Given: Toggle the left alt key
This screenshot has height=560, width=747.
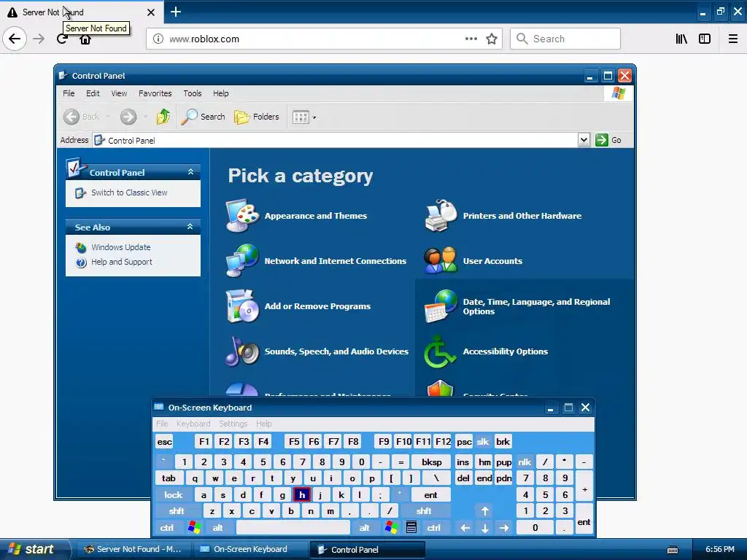Looking at the screenshot, I should point(217,528).
